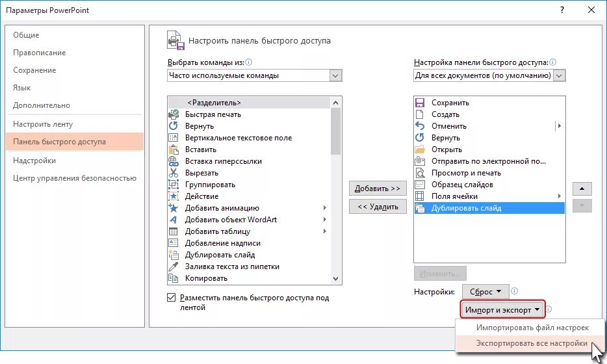Click the Add Table grid icon
607x364 pixels.
[x=173, y=231]
